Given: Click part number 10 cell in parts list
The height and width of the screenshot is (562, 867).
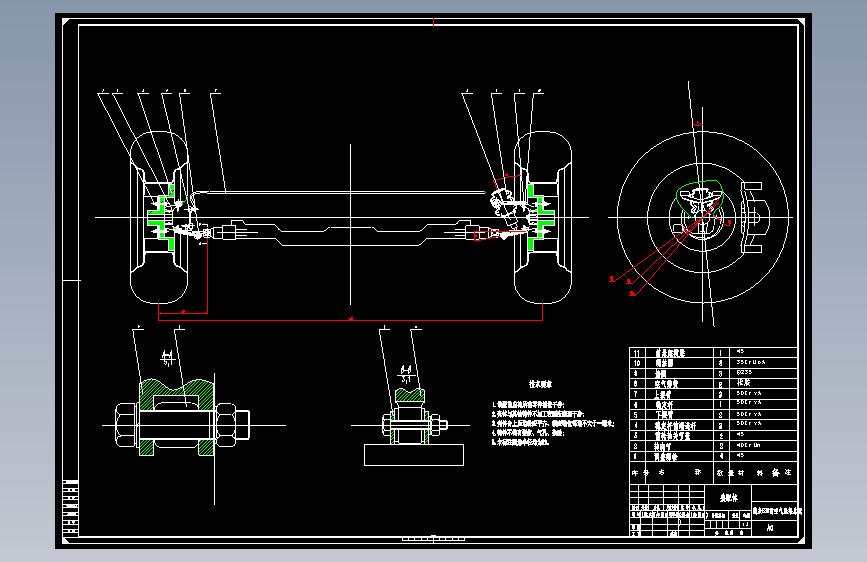Looking at the screenshot, I should point(638,363).
